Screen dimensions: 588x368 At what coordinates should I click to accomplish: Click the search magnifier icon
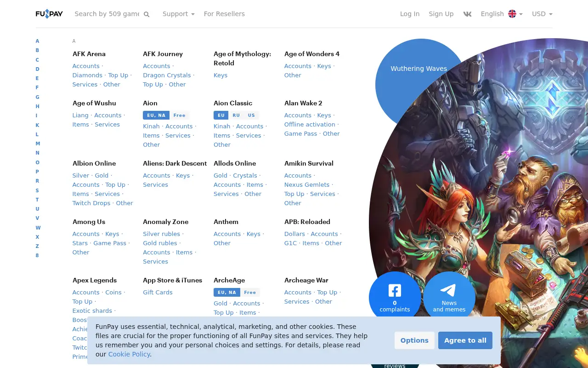coord(147,14)
